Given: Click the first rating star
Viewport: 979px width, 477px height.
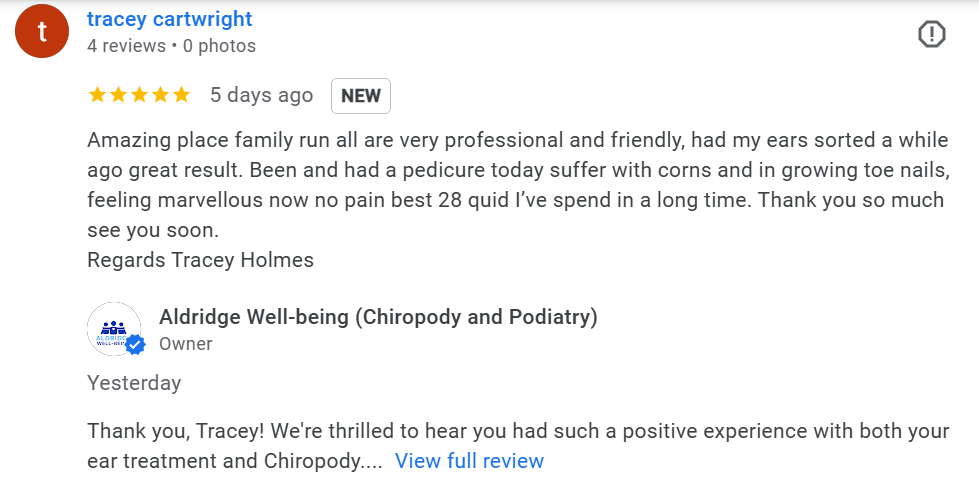Looking at the screenshot, I should 97,95.
